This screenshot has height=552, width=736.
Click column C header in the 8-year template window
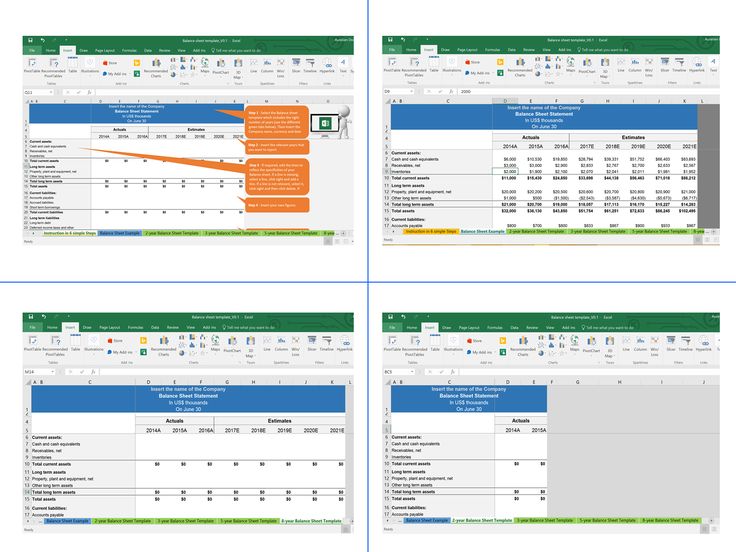tap(90, 382)
